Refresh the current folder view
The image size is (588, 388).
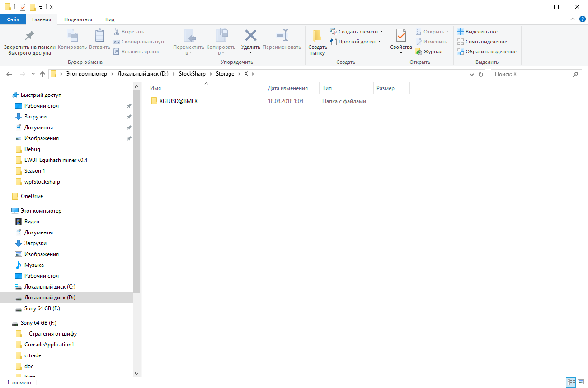(x=481, y=74)
